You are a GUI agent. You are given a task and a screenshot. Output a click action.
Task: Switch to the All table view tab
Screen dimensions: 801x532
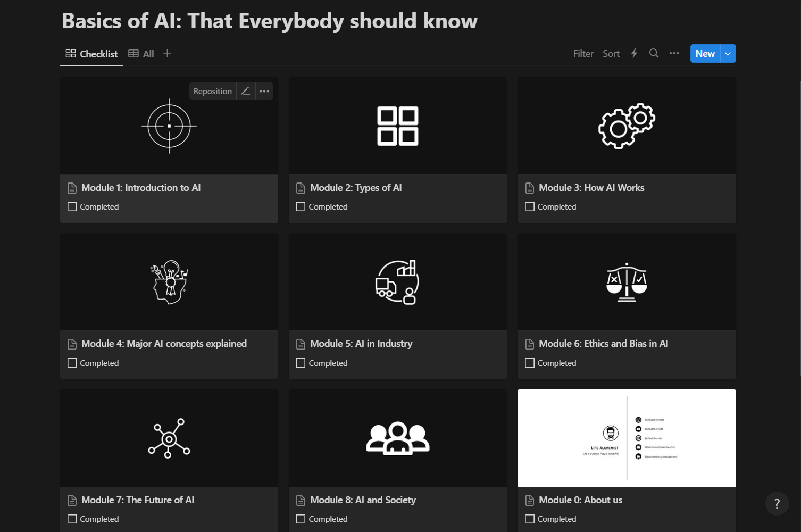[141, 54]
